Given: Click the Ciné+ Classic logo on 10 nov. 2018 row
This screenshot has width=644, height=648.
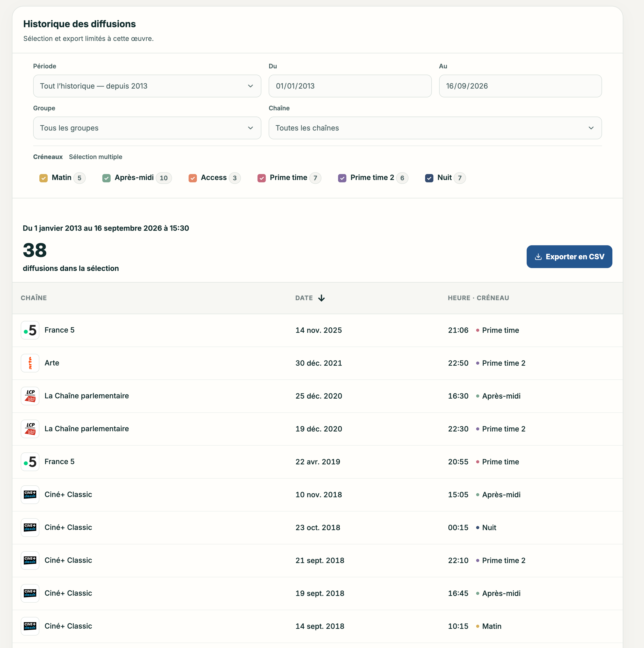Looking at the screenshot, I should click(x=30, y=495).
